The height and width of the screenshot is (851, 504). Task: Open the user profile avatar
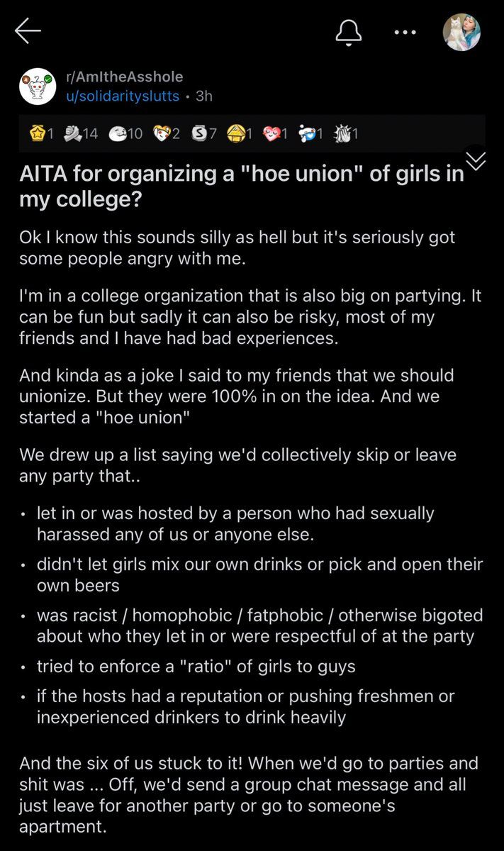461,32
